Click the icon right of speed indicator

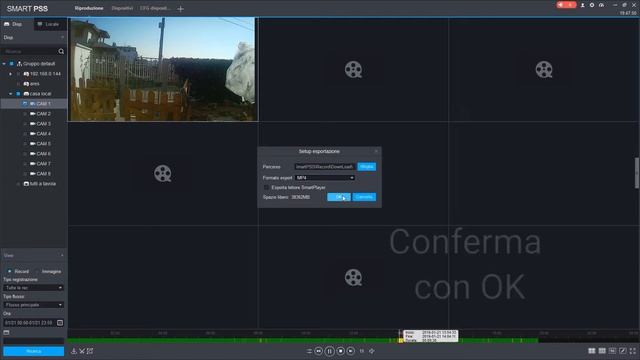[372, 351]
